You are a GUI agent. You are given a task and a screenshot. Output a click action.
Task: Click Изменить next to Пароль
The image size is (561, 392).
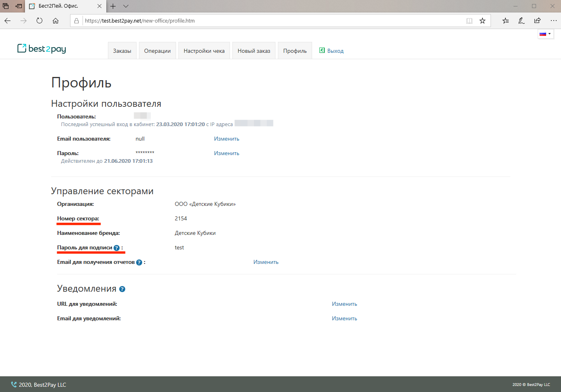coord(226,153)
